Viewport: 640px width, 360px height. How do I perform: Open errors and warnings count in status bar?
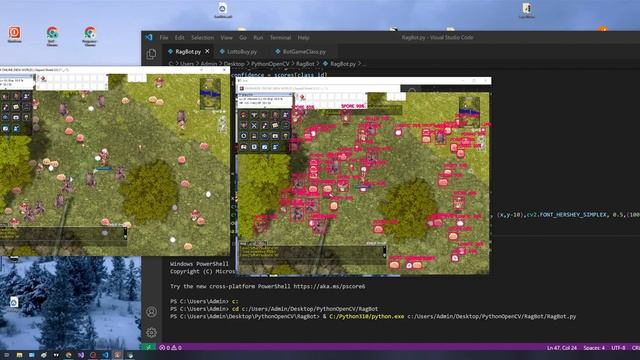(171, 348)
